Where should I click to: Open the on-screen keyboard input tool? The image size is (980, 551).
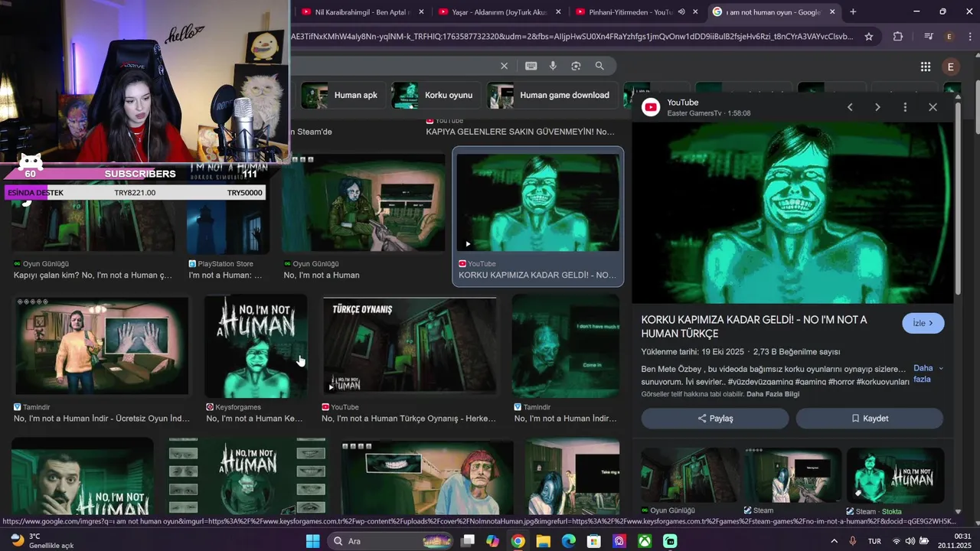pos(531,66)
